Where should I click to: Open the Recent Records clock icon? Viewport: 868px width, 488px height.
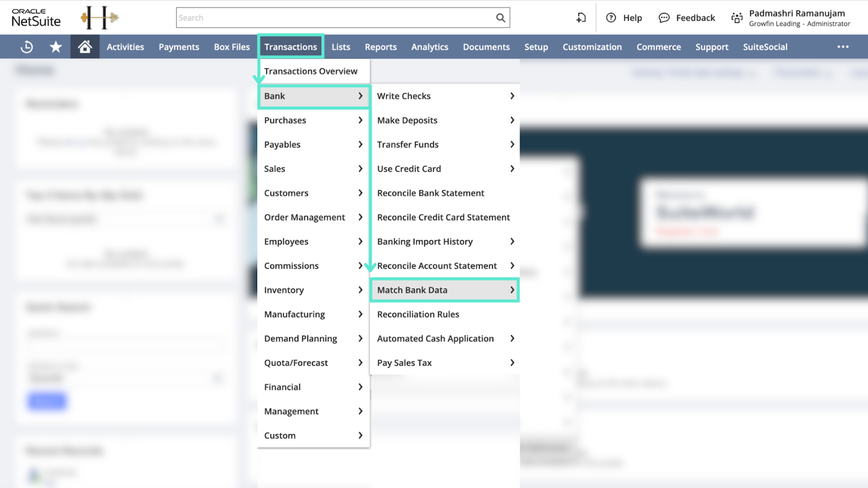[x=27, y=47]
